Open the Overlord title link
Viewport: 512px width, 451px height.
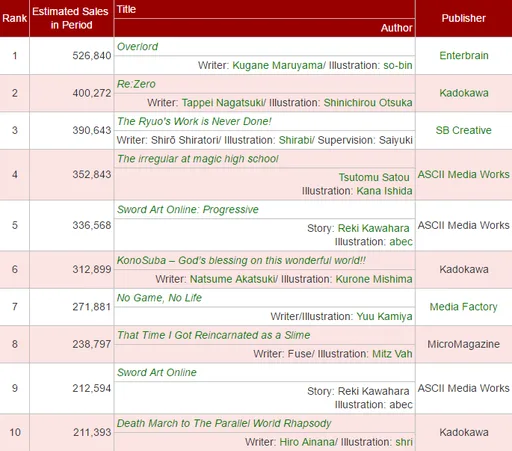(x=137, y=47)
